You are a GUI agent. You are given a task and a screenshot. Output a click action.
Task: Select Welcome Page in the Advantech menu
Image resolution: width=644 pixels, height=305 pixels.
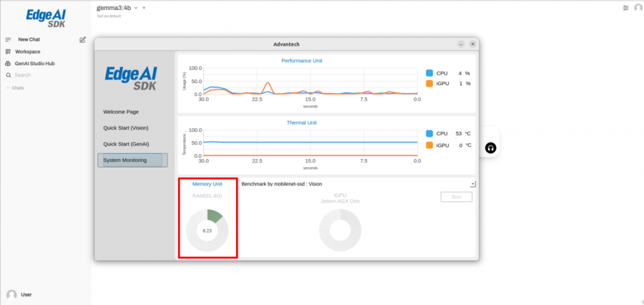point(121,112)
